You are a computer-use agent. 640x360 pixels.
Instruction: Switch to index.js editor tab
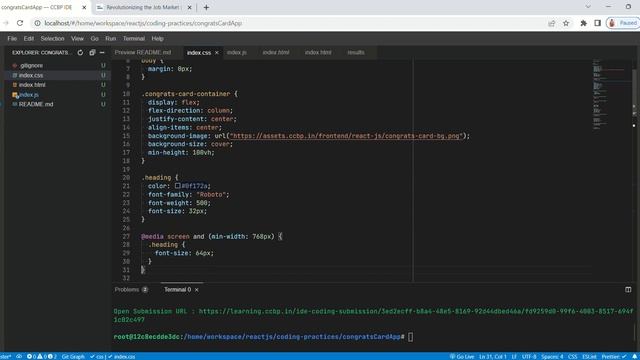tap(237, 53)
